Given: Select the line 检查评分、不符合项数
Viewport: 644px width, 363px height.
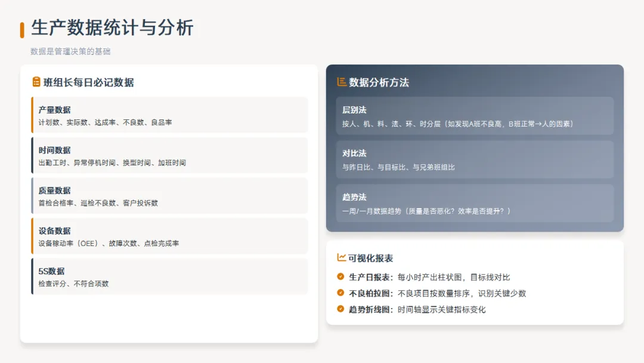Looking at the screenshot, I should pyautogui.click(x=73, y=284).
